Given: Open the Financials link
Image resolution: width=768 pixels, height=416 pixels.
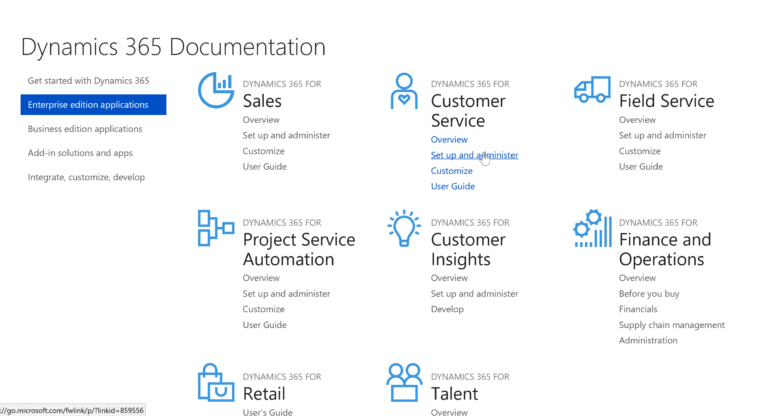Looking at the screenshot, I should [x=638, y=309].
